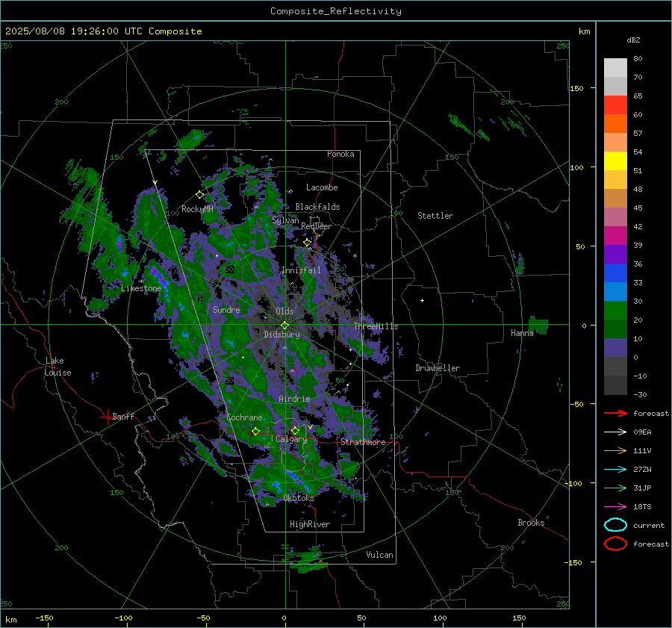This screenshot has height=628, width=672.
Task: Click the red 'forecast' ellipse legend icon
Action: [x=615, y=544]
